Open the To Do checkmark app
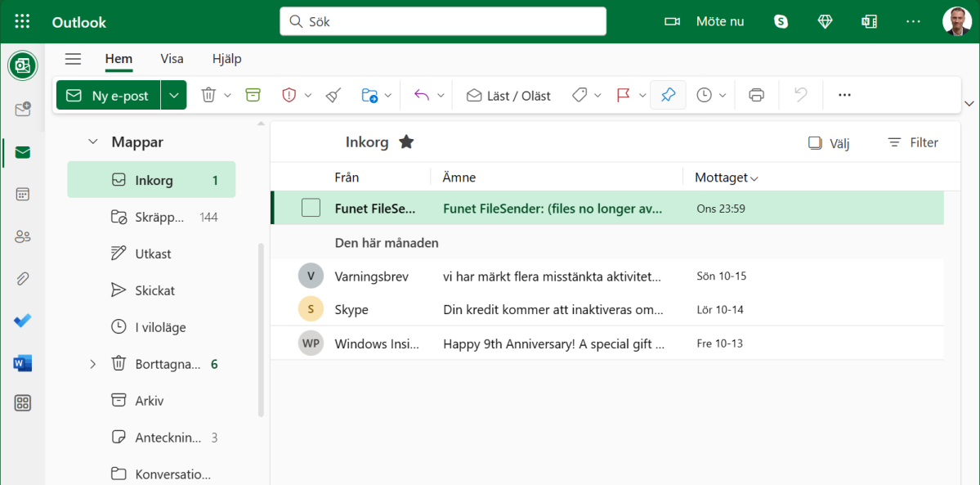 click(x=23, y=321)
